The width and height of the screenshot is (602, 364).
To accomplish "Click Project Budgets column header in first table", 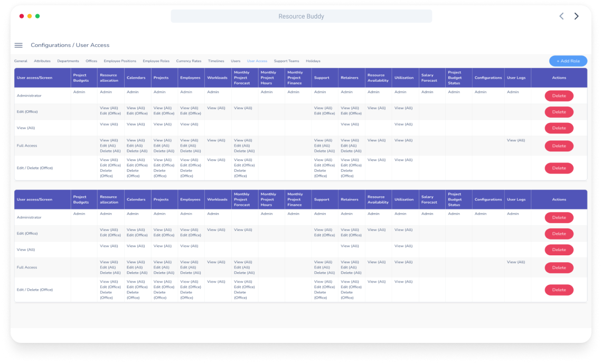I will [x=80, y=78].
